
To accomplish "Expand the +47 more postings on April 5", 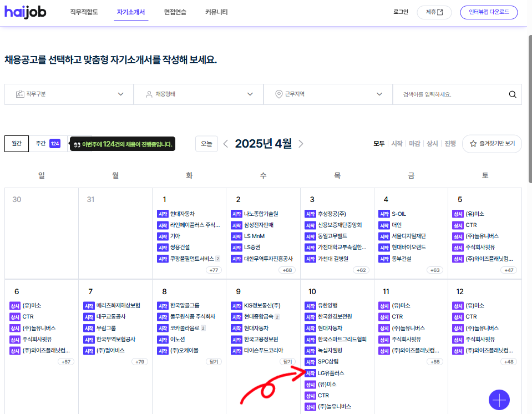I will tap(509, 270).
